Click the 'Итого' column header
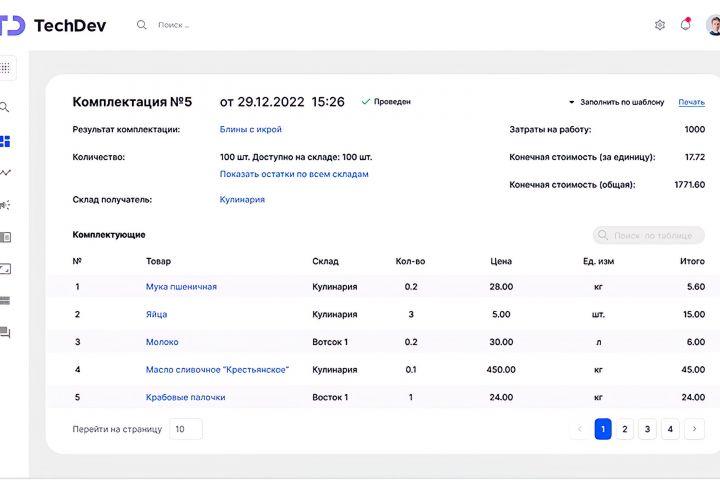 click(692, 261)
